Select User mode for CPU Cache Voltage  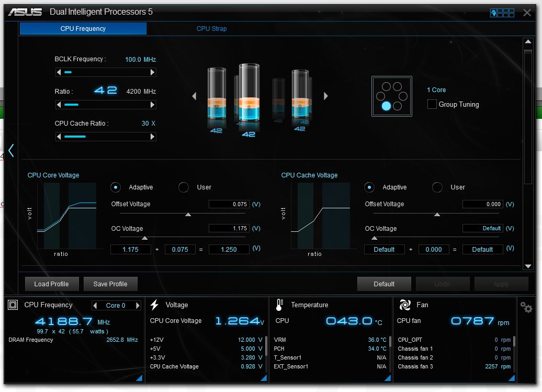click(x=437, y=187)
